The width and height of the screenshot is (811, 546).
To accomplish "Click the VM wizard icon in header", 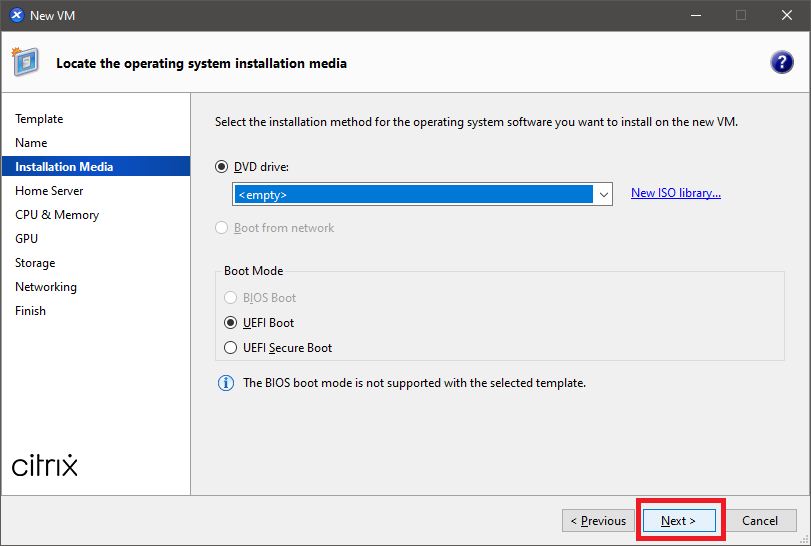I will pyautogui.click(x=25, y=62).
